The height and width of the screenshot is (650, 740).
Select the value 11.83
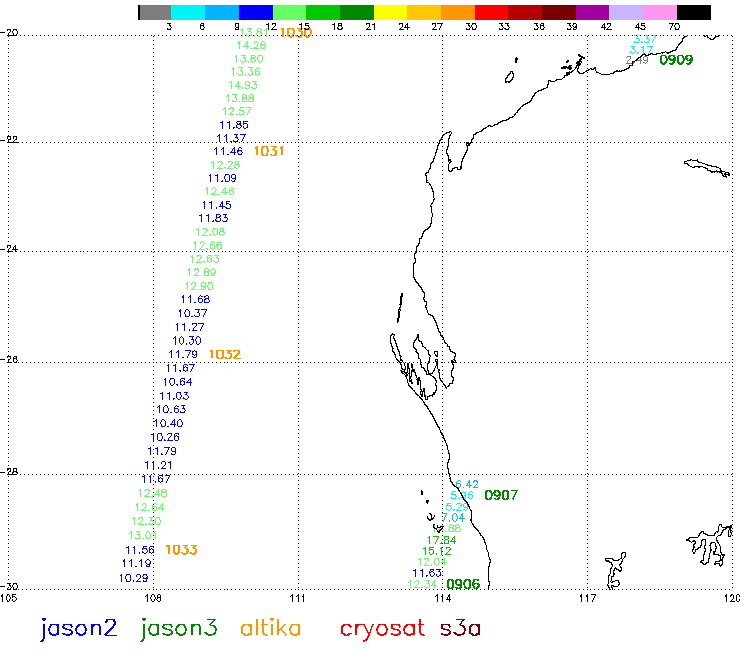213,219
